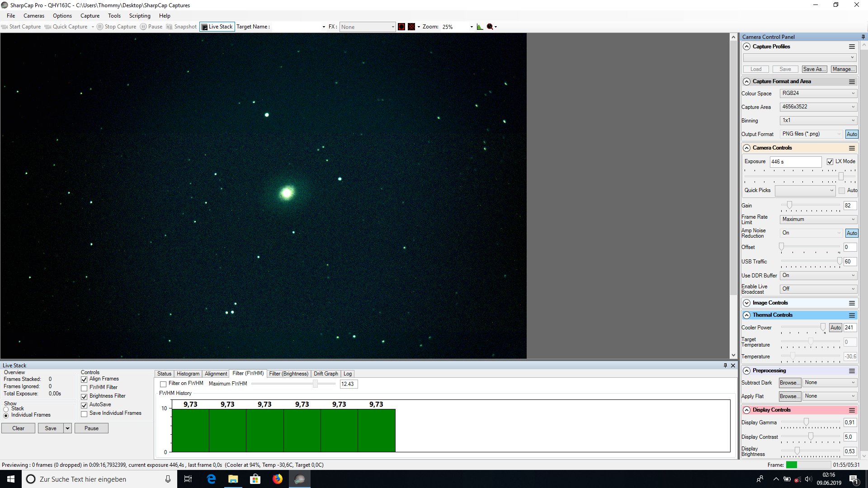Enable the FWHM Filter checkbox
This screenshot has width=868, height=488.
[84, 388]
